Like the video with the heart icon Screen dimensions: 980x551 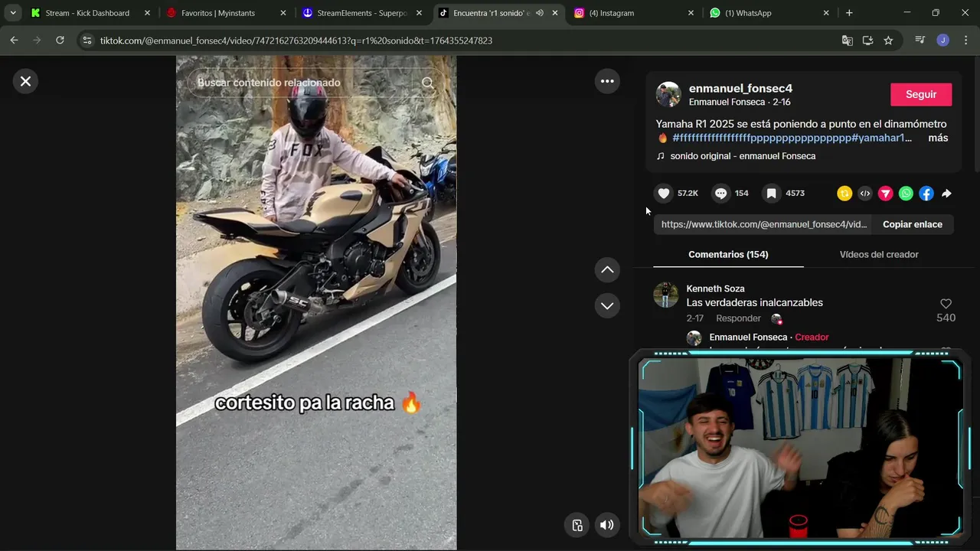[x=664, y=194]
